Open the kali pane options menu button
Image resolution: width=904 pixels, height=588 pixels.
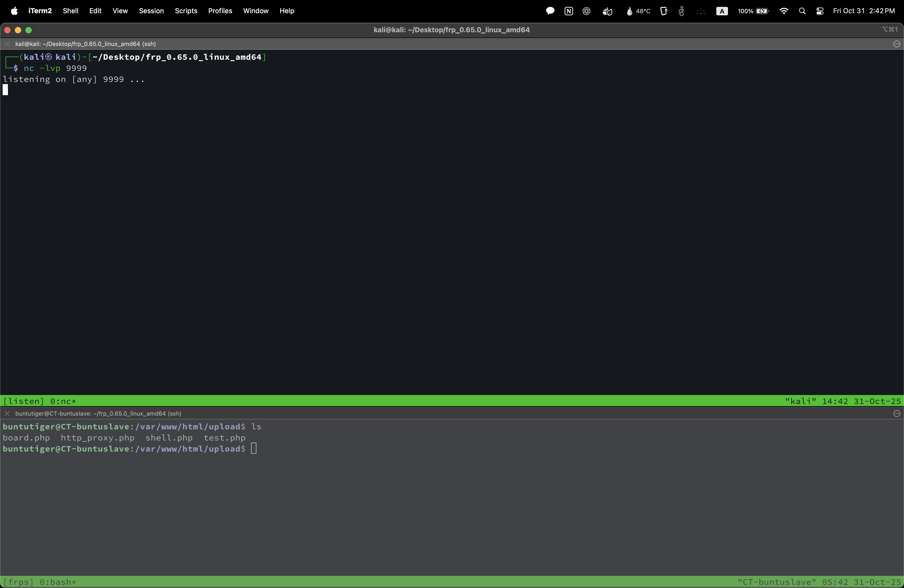pos(897,44)
